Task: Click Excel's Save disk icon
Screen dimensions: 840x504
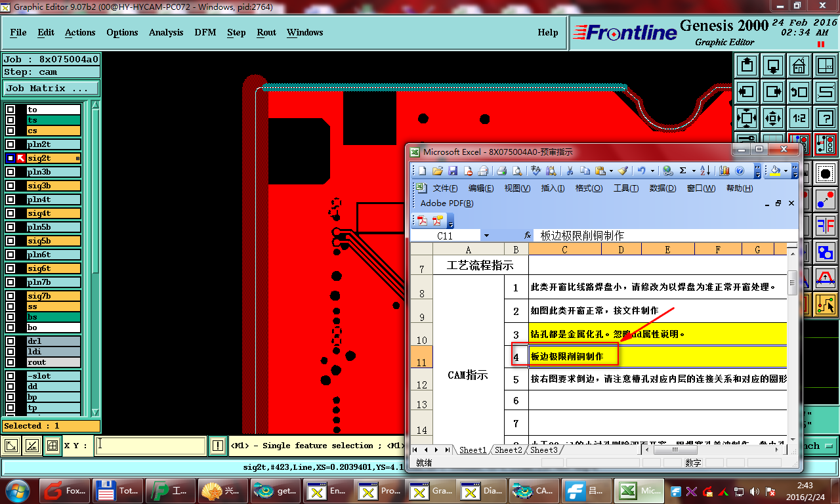Action: pos(453,171)
